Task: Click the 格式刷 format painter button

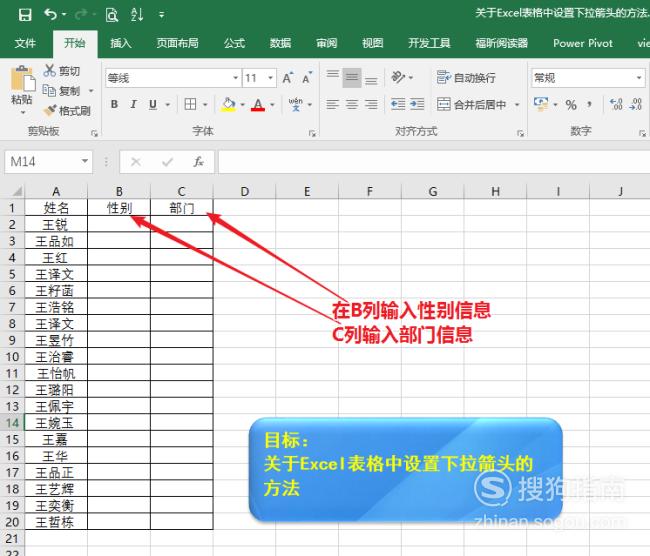Action: pos(67,111)
